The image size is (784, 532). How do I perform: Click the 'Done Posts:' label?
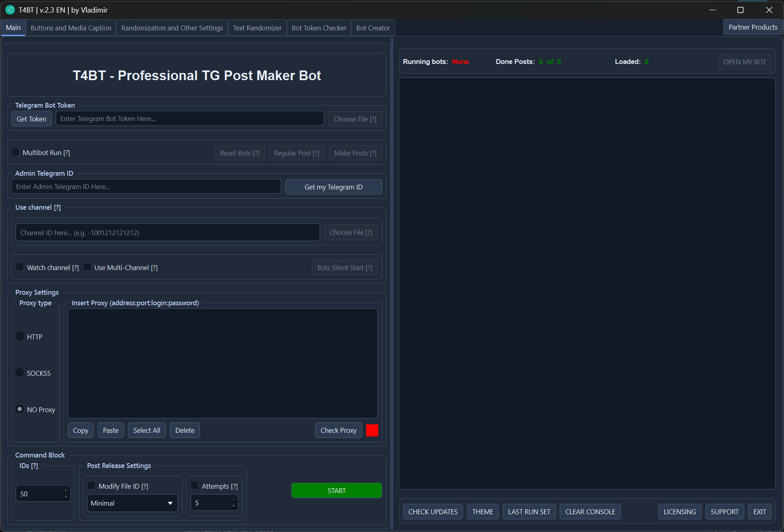[515, 62]
